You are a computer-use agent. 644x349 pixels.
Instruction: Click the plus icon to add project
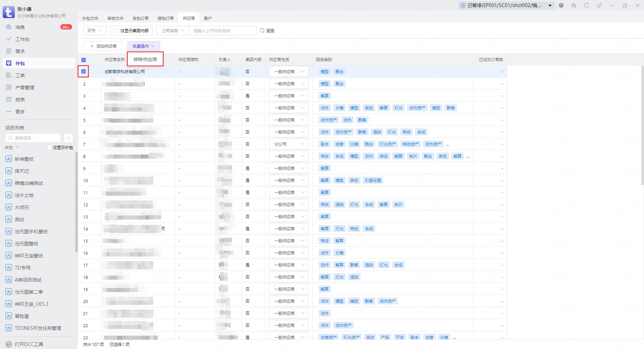click(x=68, y=138)
